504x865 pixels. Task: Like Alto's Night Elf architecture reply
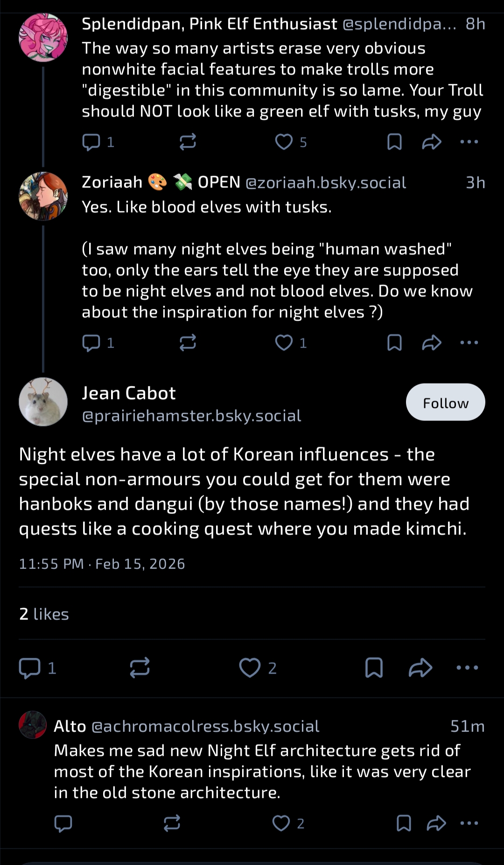pos(281,823)
